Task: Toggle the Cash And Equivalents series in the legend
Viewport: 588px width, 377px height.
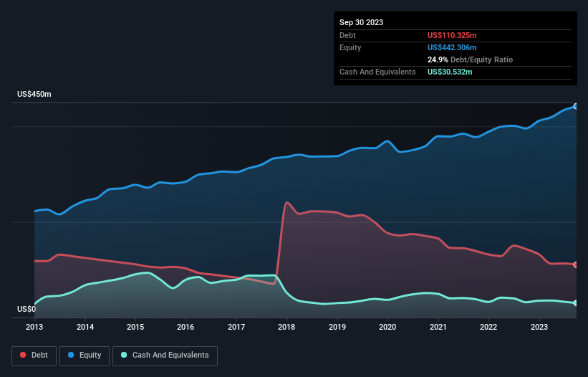Action: [165, 355]
